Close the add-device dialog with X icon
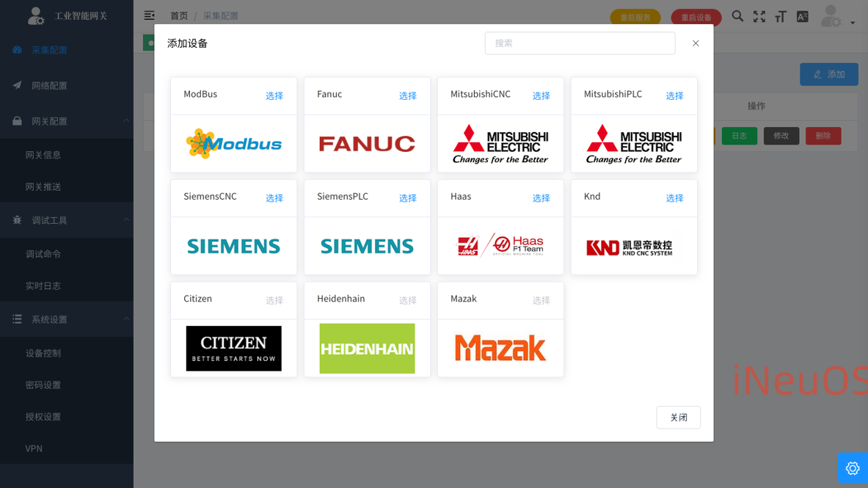The height and width of the screenshot is (488, 868). [x=696, y=43]
